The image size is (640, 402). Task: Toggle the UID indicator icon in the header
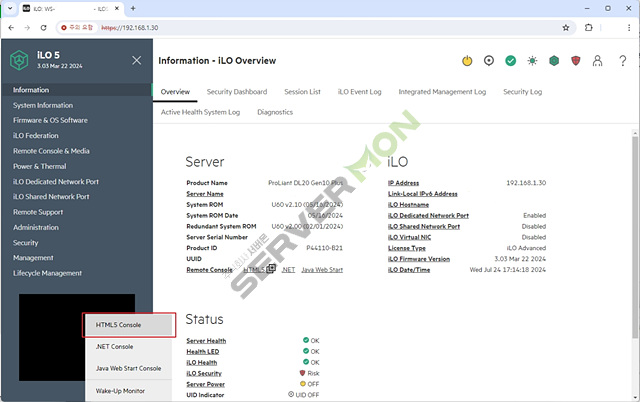[x=489, y=61]
